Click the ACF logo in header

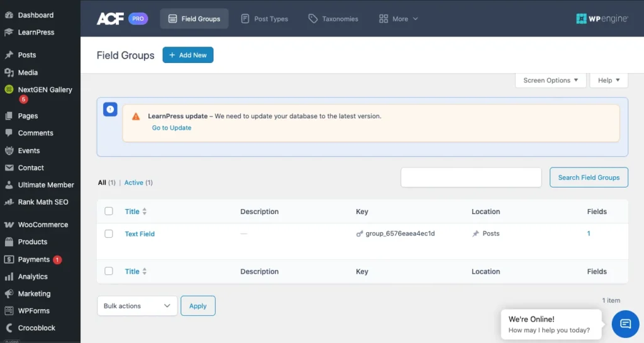click(x=110, y=19)
